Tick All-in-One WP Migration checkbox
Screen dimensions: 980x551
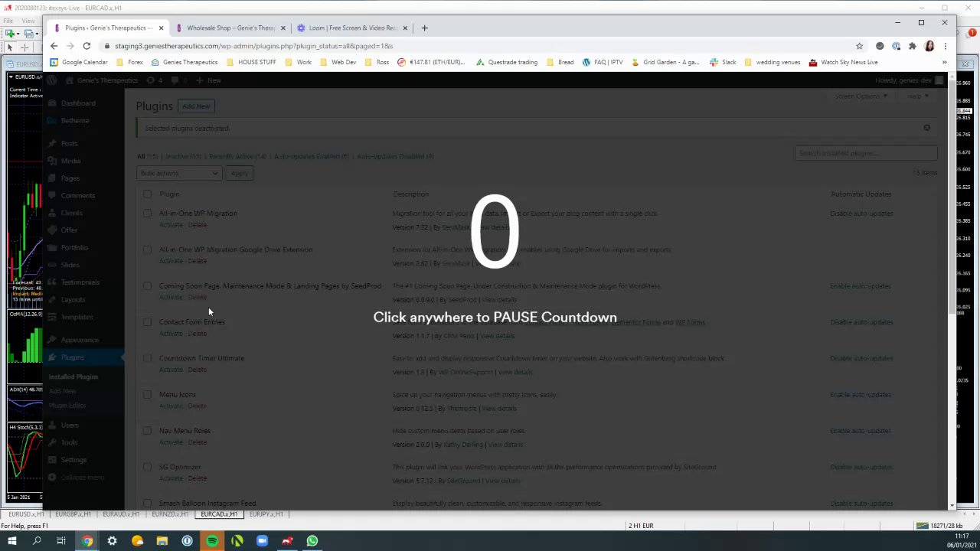[147, 214]
